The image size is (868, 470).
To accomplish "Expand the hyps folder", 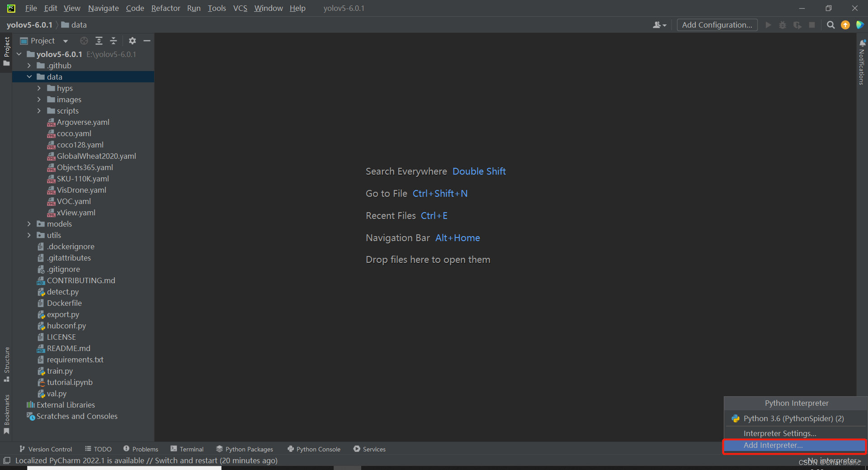I will (39, 88).
